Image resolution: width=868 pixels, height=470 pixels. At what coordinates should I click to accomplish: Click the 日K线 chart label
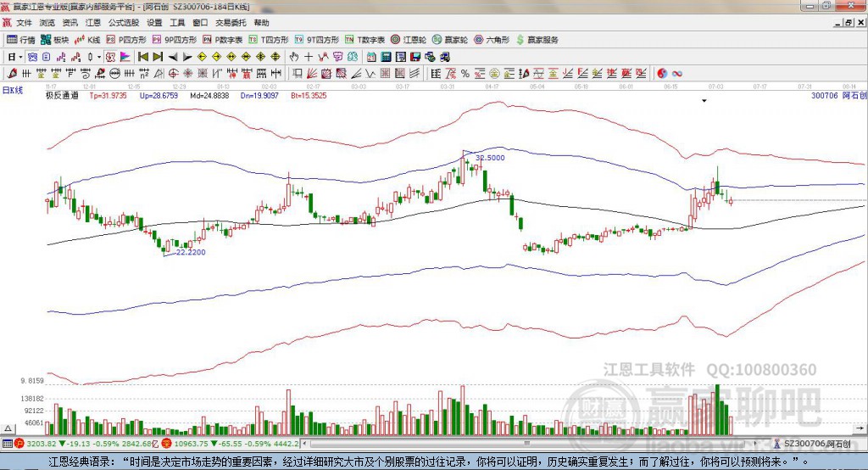(13, 90)
